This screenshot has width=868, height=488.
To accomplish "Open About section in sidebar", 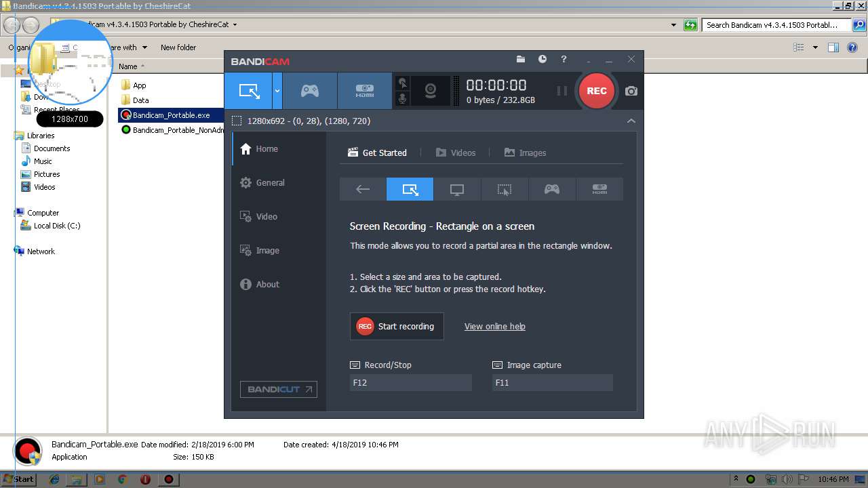I will pyautogui.click(x=279, y=285).
